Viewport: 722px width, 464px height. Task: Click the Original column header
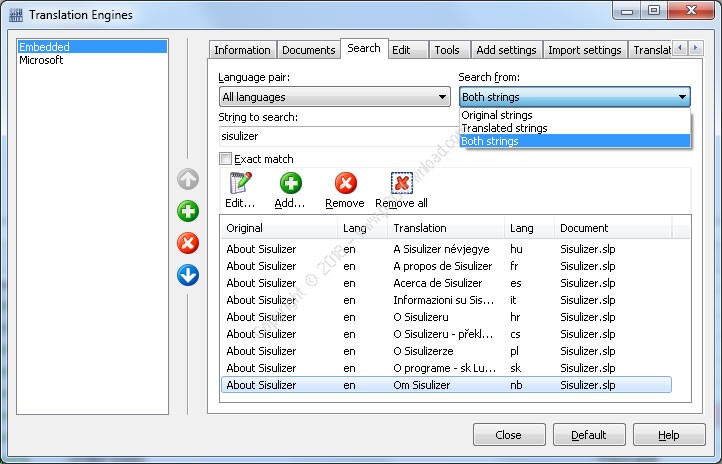coord(279,228)
